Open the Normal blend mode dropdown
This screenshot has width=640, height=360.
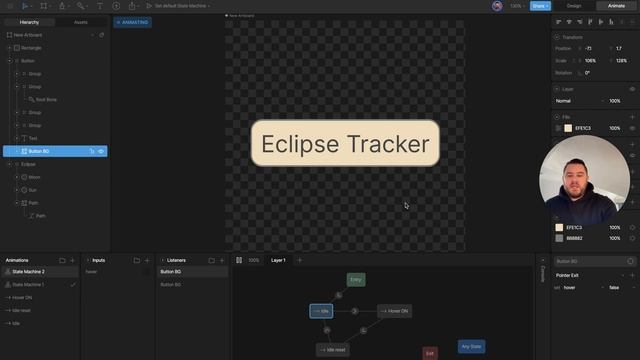579,101
